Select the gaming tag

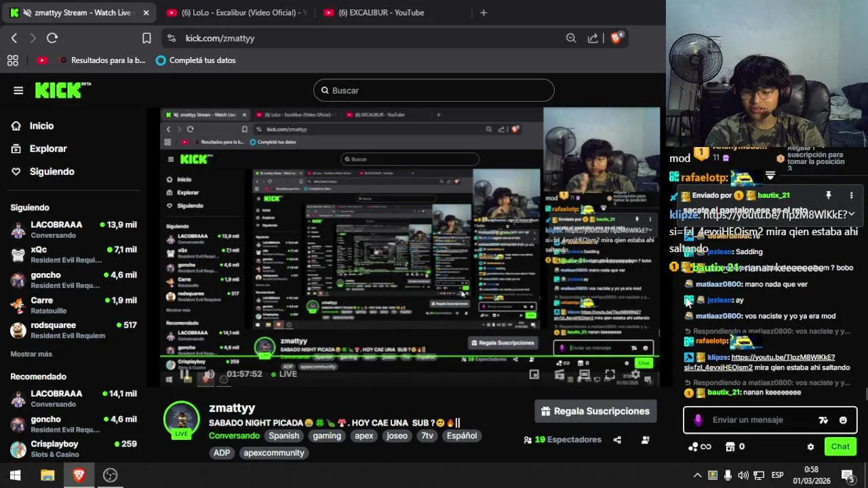327,436
